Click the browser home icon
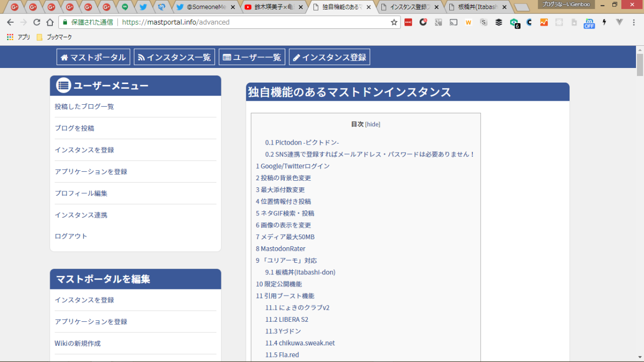Viewport: 644px width, 362px height. 50,22
